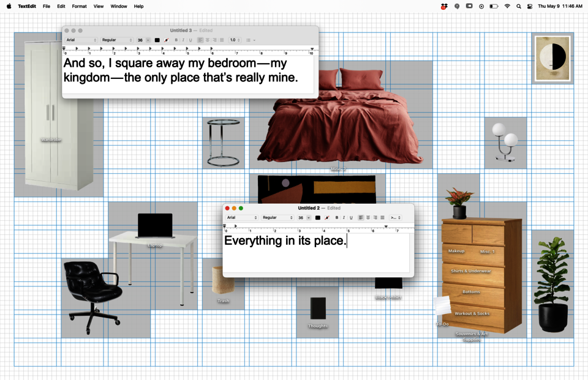Open the 1.0 line spacing dropdown in Untitled 3
This screenshot has height=380, width=588.
tap(235, 40)
